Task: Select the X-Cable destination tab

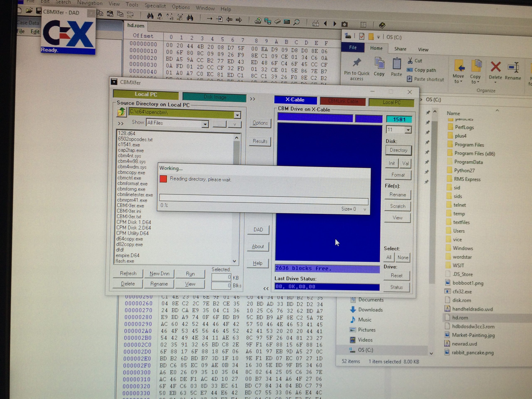Action: point(295,100)
